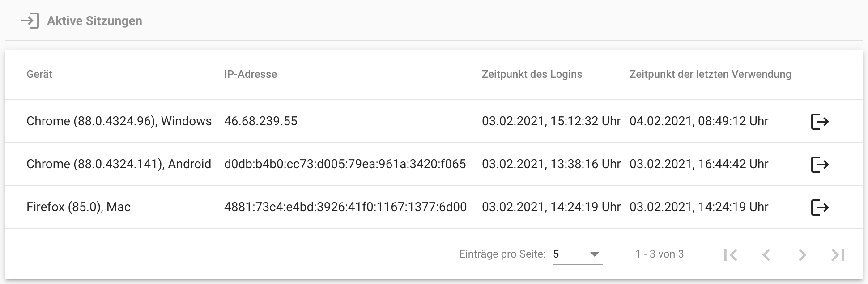Log out the Firefox Mac session
Image resolution: width=868 pixels, height=284 pixels.
pyautogui.click(x=820, y=207)
